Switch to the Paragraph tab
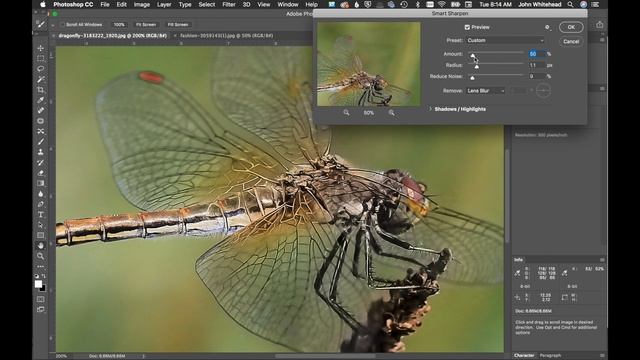The height and width of the screenshot is (360, 640). coord(550,356)
